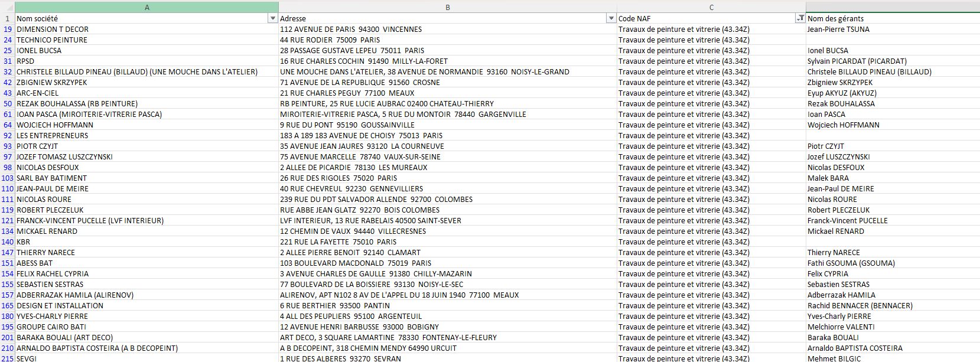Select the row 1 header
The height and width of the screenshot is (362, 980).
click(7, 18)
